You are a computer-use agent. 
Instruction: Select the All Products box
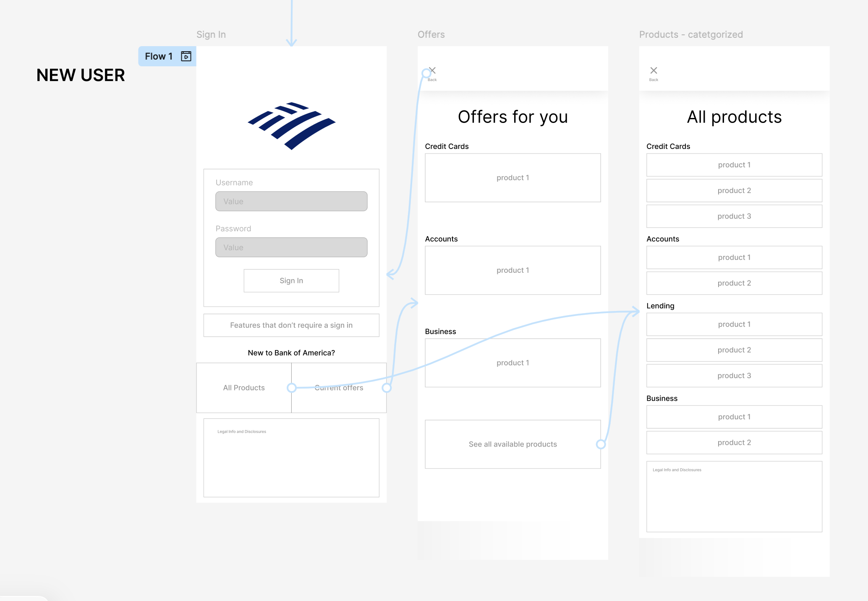(x=244, y=388)
